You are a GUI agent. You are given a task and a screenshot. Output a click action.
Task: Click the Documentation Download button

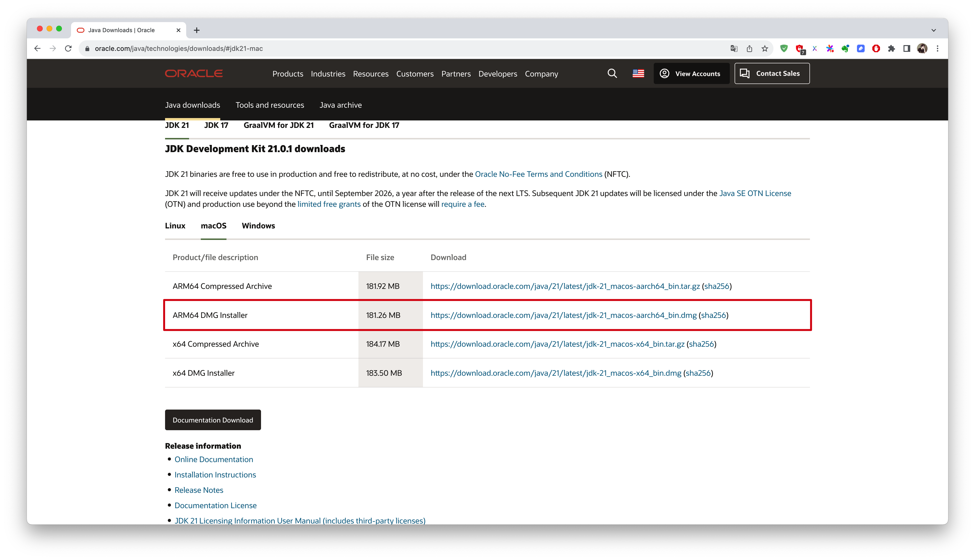[x=213, y=420]
